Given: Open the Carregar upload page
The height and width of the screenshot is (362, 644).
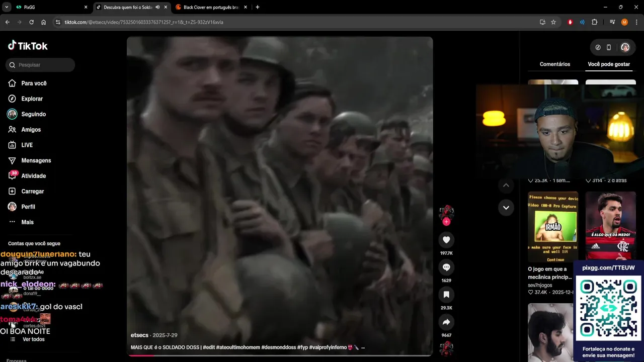Looking at the screenshot, I should (32, 192).
